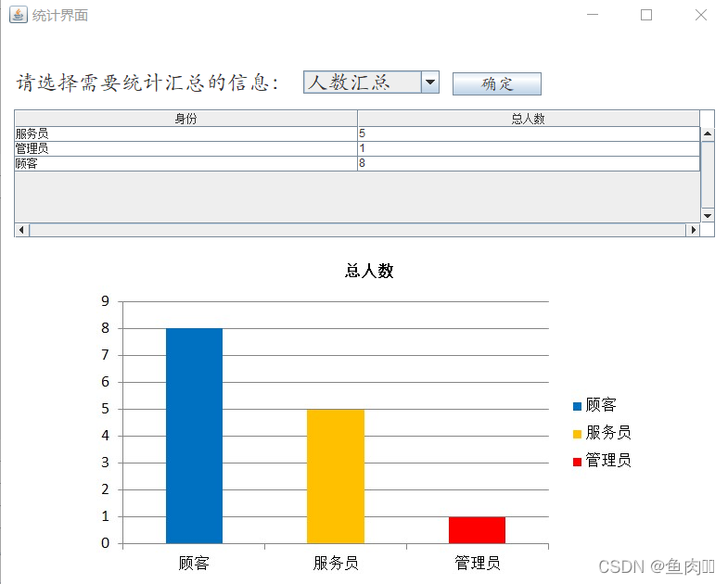Click the value 8 in 顾客 row

(529, 163)
